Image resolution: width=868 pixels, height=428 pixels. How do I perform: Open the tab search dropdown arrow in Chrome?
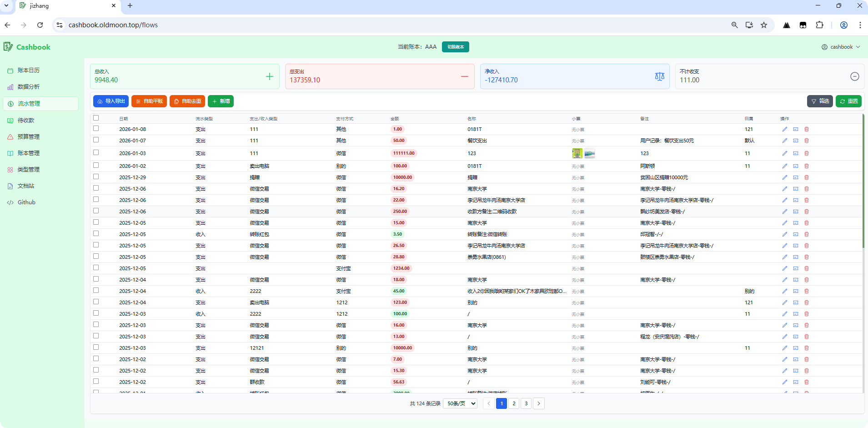click(x=6, y=6)
